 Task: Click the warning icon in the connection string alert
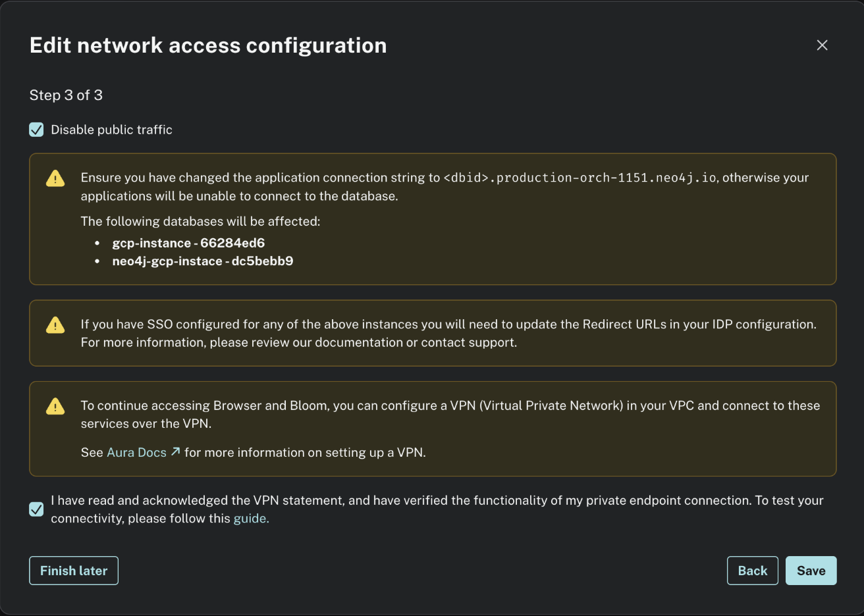56,178
